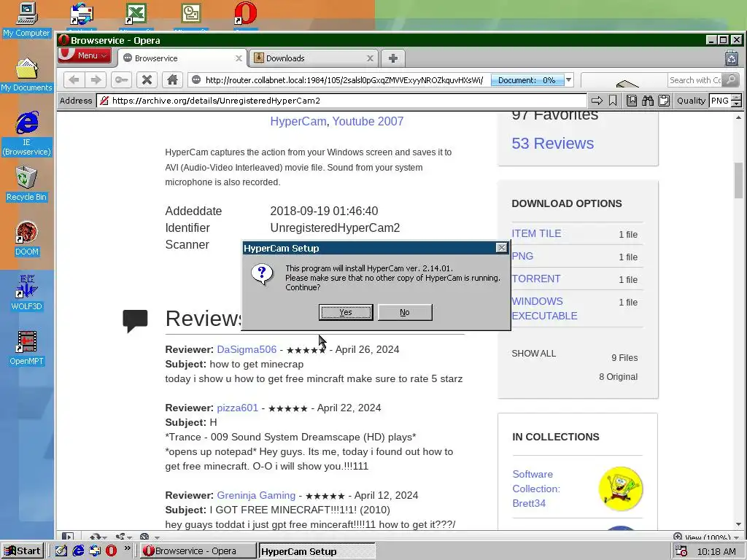Open reviewer pizza601 profile
The image size is (747, 560).
[x=237, y=408]
